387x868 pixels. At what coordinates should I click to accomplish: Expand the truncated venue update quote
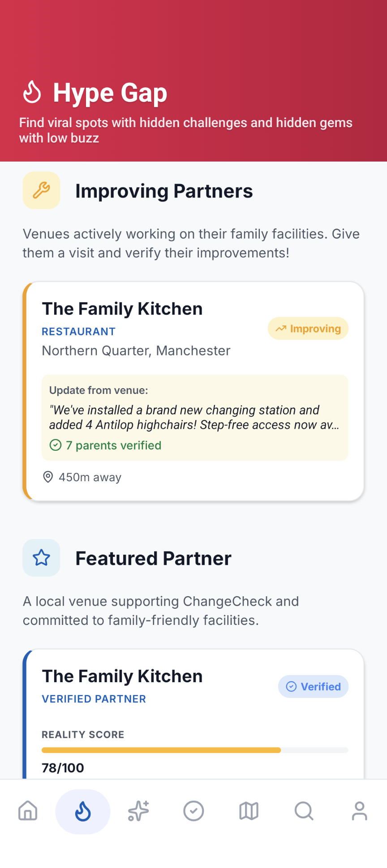(x=194, y=417)
